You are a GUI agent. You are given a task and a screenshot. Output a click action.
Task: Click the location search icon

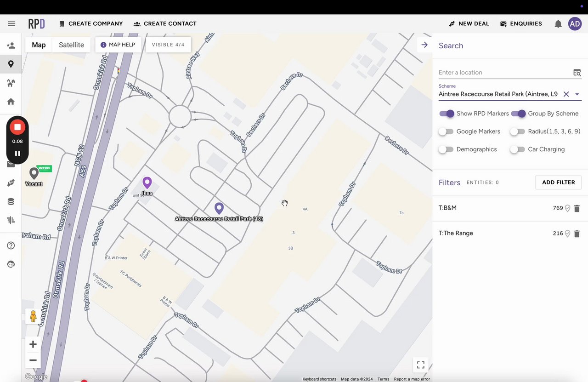pos(577,73)
